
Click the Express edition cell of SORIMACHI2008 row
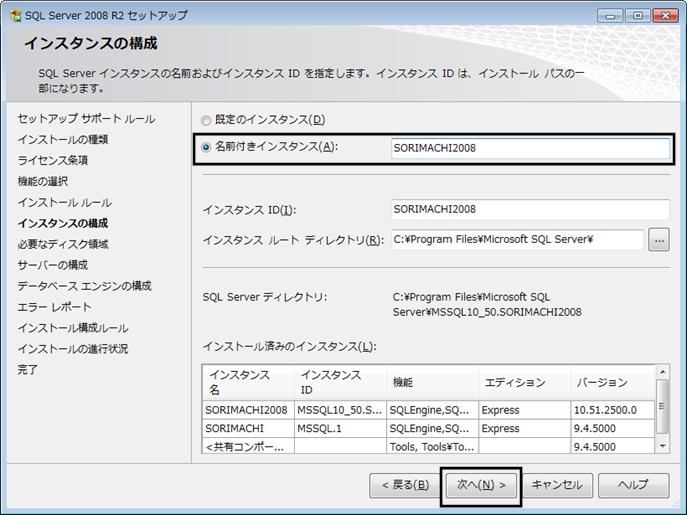tap(524, 410)
